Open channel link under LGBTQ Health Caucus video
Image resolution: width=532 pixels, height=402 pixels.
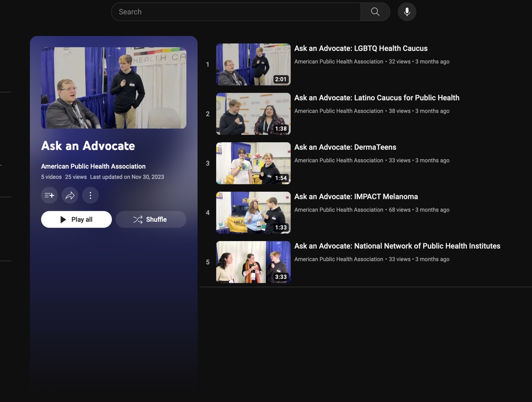339,62
